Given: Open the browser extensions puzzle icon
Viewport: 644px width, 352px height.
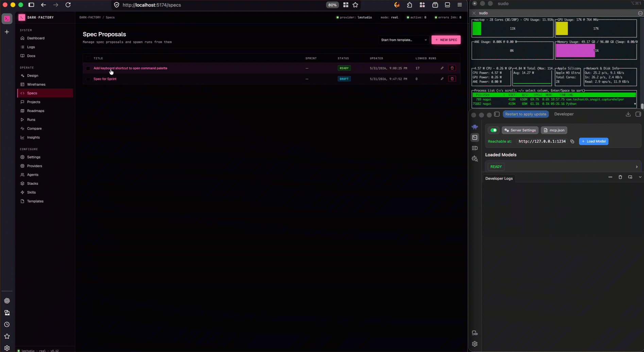Looking at the screenshot, I should 409,5.
